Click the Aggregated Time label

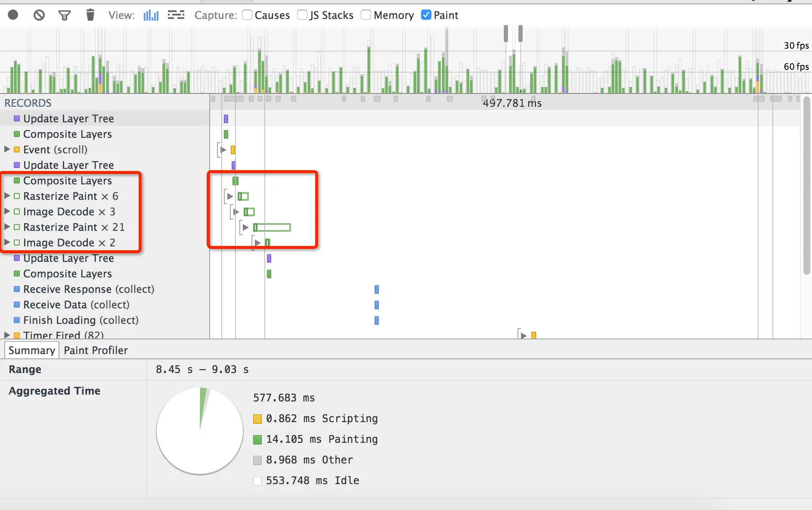coord(55,391)
